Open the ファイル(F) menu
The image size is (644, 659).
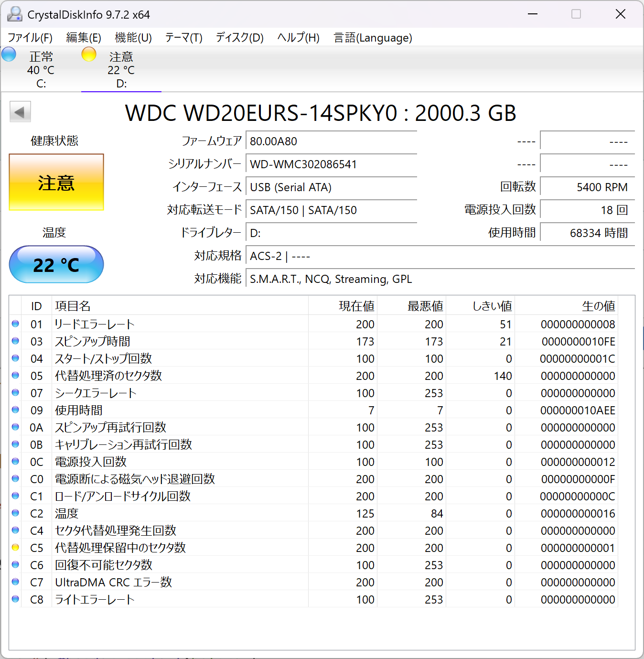30,38
